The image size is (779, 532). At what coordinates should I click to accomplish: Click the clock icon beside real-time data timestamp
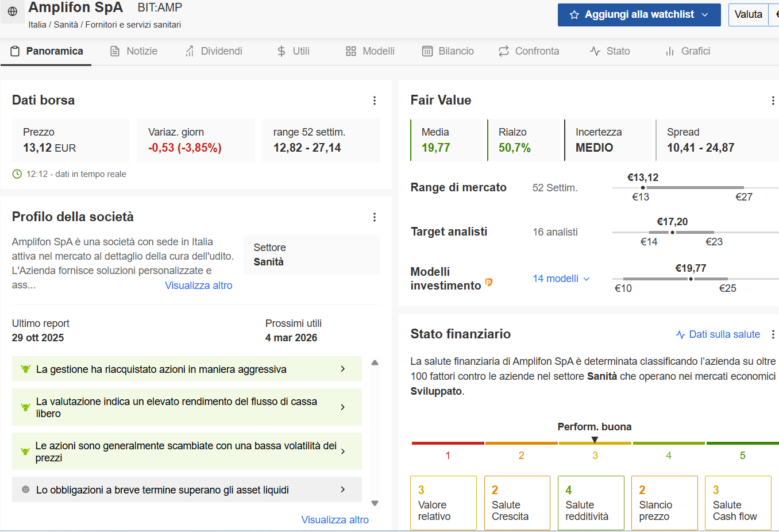click(17, 174)
